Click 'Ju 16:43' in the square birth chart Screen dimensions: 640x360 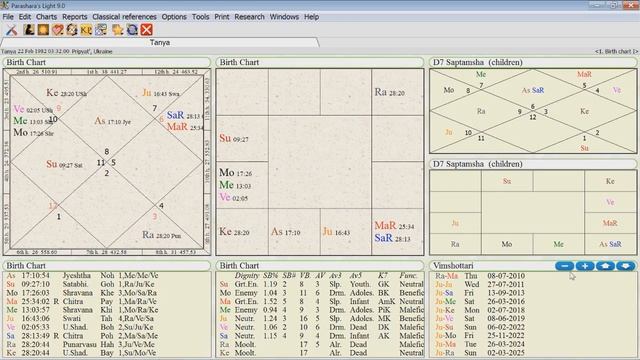coord(336,232)
